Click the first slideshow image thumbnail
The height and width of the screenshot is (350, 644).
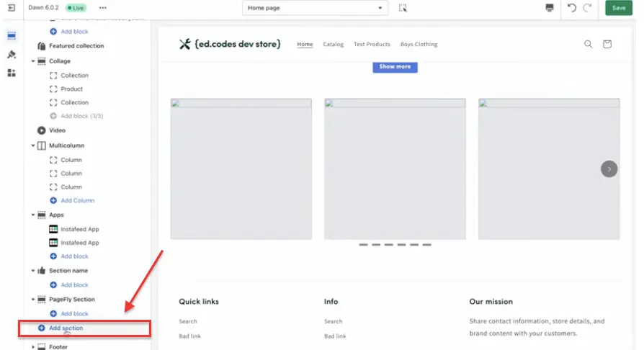coord(241,169)
